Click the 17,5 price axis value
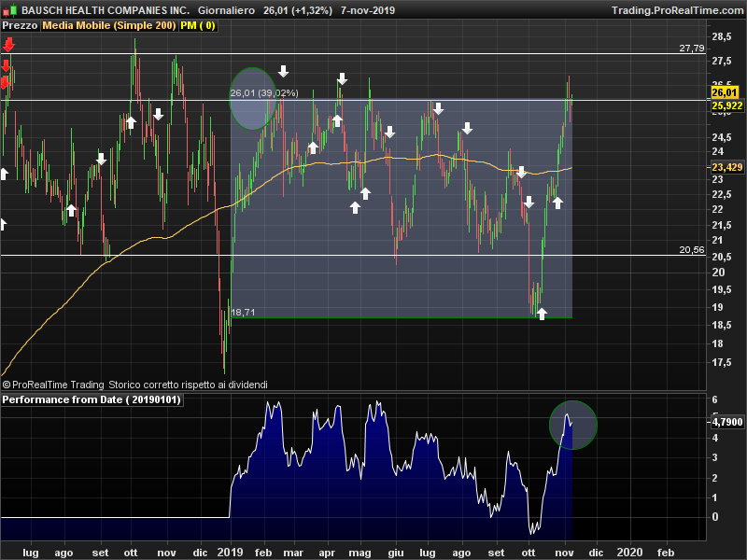The height and width of the screenshot is (560, 747). 722,363
